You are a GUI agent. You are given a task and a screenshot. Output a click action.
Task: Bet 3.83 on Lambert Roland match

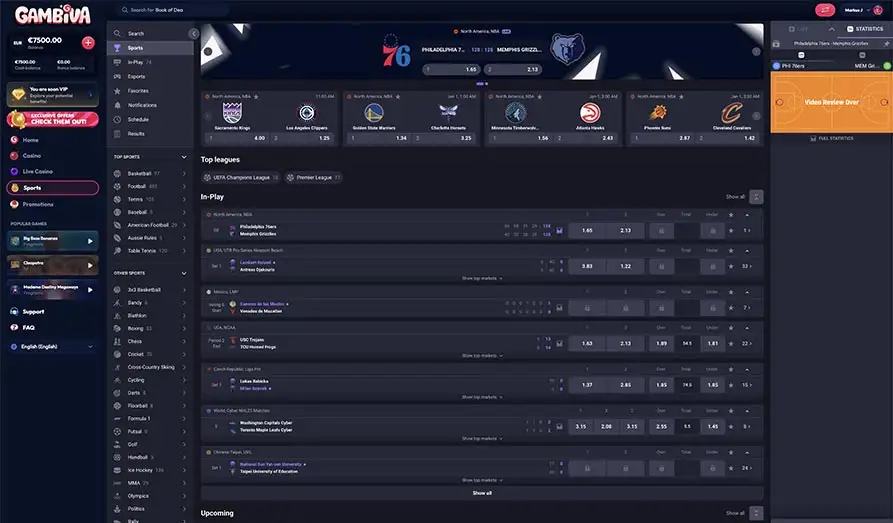[587, 266]
